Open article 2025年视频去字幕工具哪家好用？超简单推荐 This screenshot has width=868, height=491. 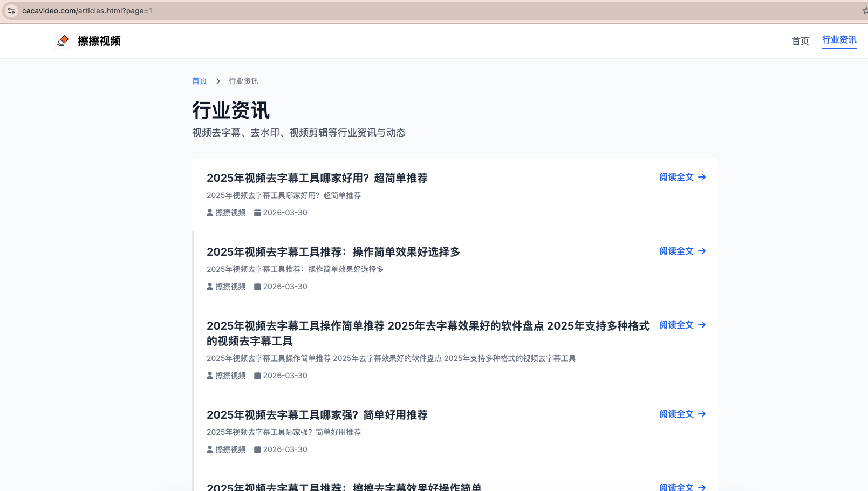[317, 178]
